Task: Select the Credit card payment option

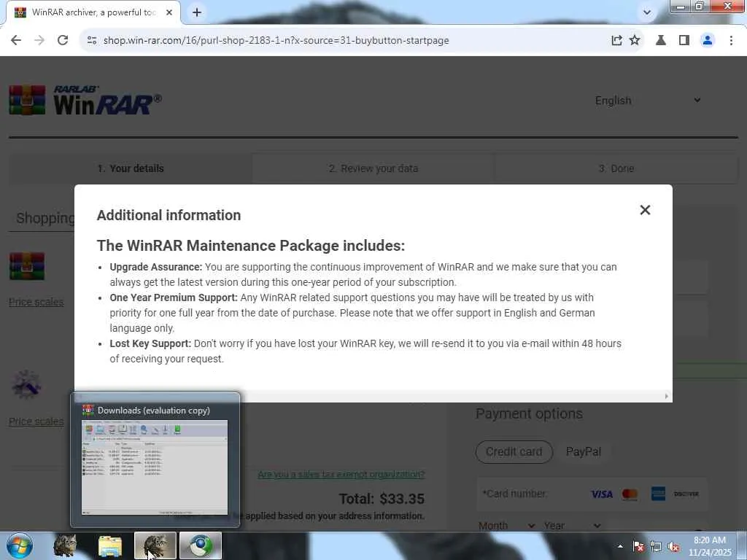Action: click(x=514, y=451)
